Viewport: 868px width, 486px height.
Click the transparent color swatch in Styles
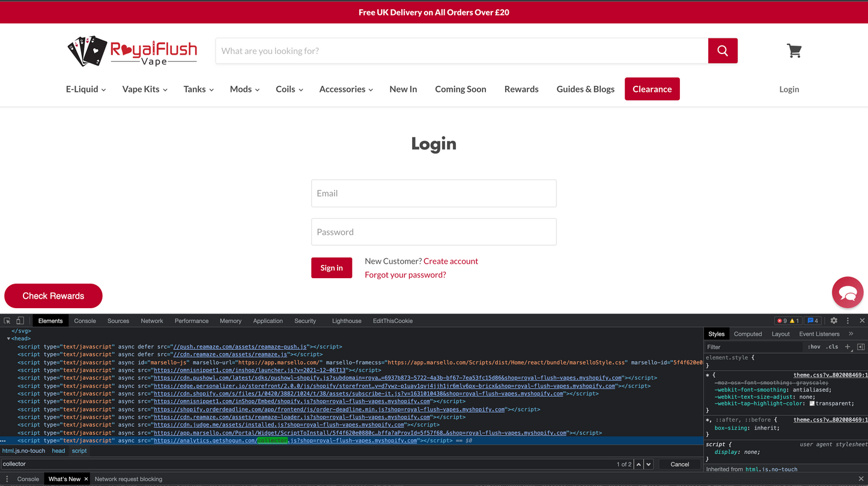click(812, 404)
